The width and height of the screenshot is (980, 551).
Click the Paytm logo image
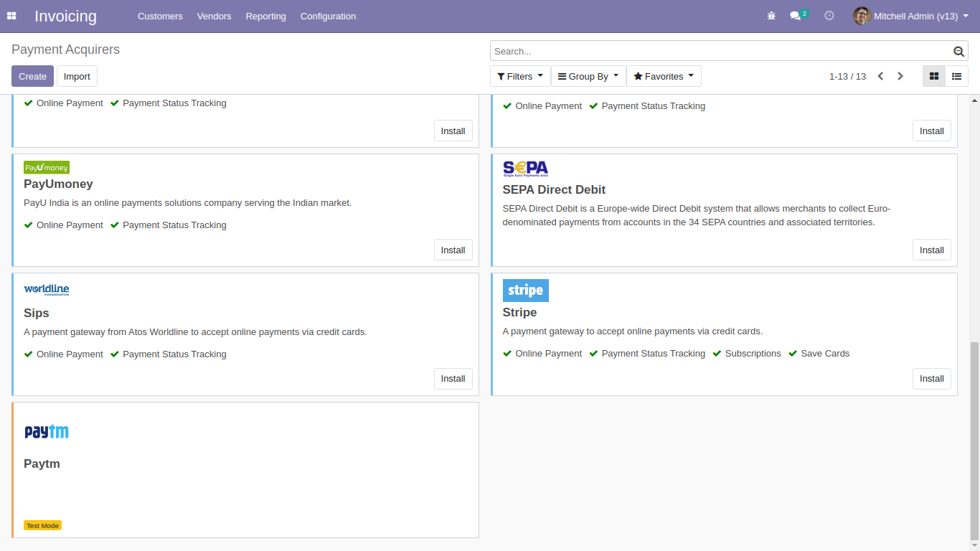point(47,431)
